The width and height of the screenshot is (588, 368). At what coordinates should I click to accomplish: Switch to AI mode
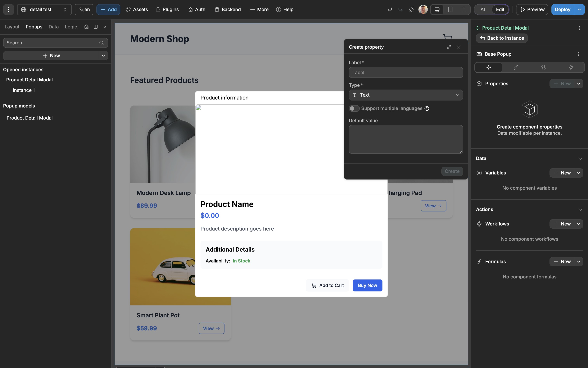coord(483,10)
